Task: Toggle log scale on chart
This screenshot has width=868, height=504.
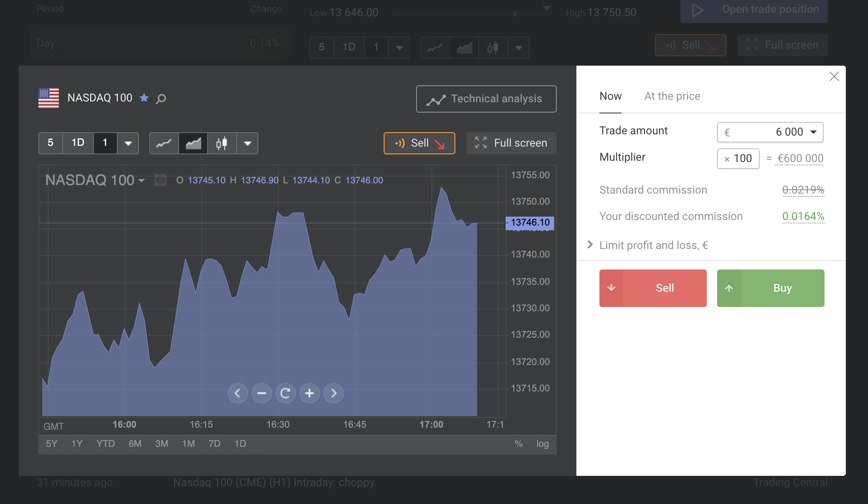Action: pyautogui.click(x=543, y=444)
